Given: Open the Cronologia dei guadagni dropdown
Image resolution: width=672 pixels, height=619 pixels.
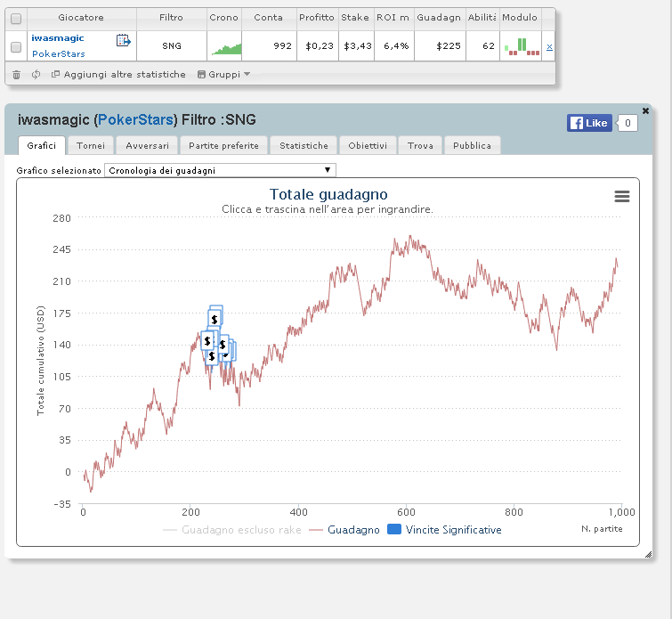Looking at the screenshot, I should pos(220,170).
